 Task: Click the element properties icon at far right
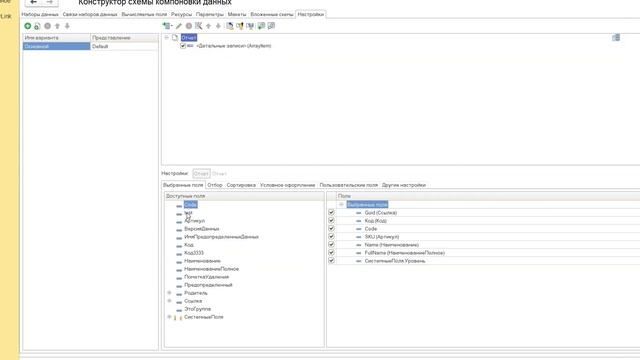616,38
